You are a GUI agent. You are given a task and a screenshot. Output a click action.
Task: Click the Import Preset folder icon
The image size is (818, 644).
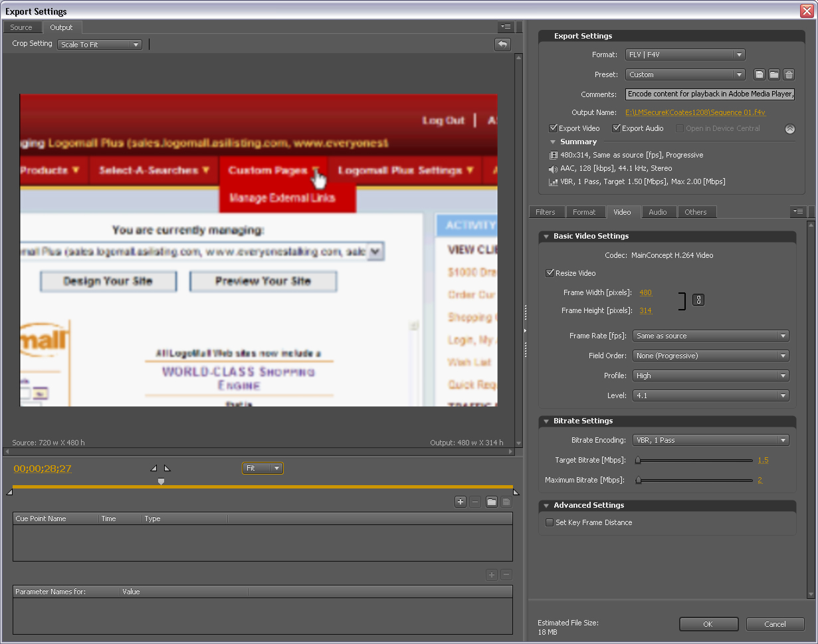tap(774, 74)
